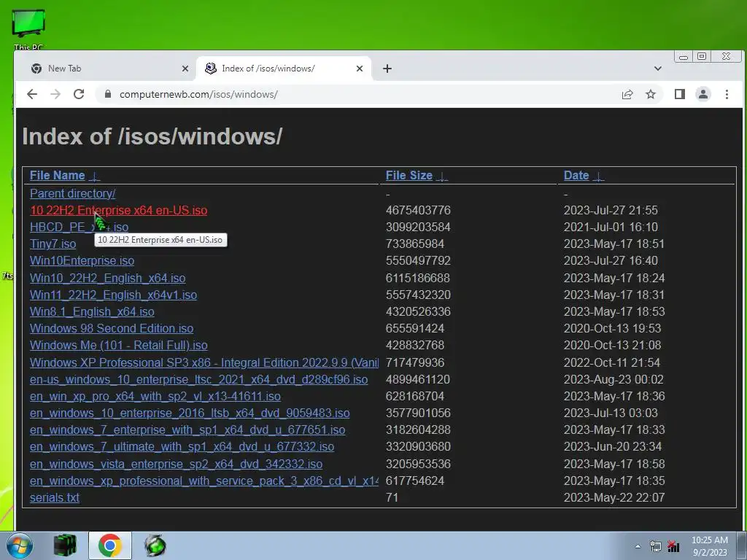Minimize the Chrome window
The height and width of the screenshot is (560, 747).
pos(684,57)
